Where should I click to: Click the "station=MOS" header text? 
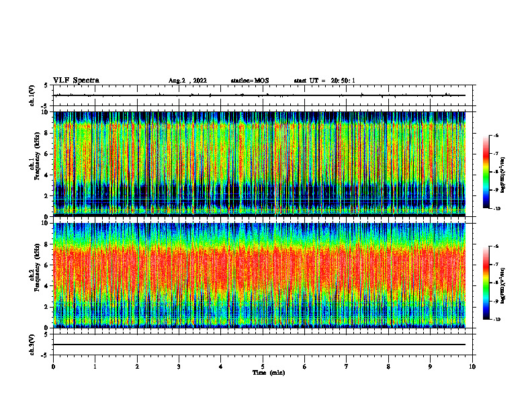point(250,81)
